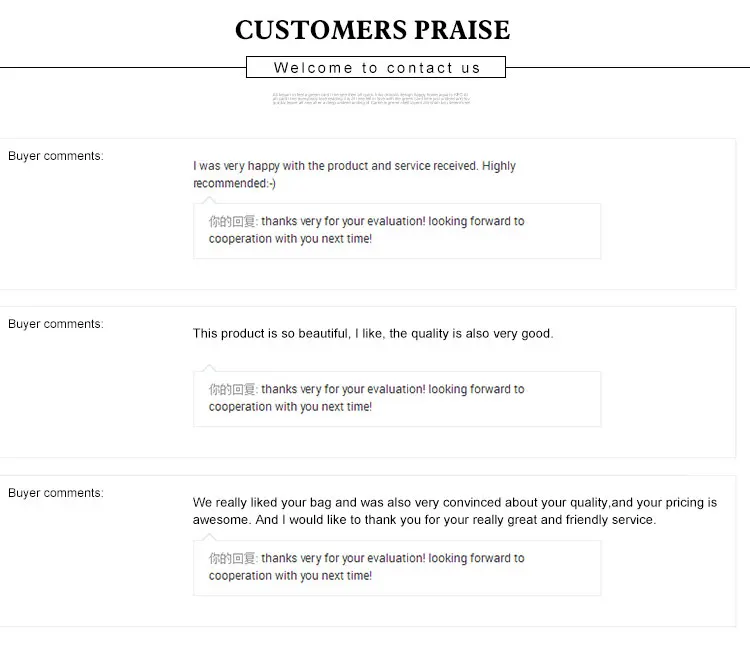This screenshot has width=750, height=646.
Task: Click the seller reply box under the first review
Action: (x=396, y=231)
